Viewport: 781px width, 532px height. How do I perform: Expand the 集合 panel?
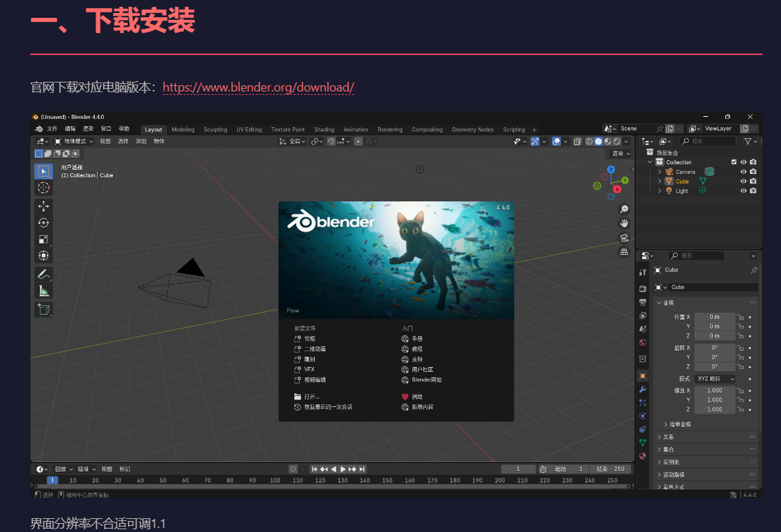click(x=705, y=450)
